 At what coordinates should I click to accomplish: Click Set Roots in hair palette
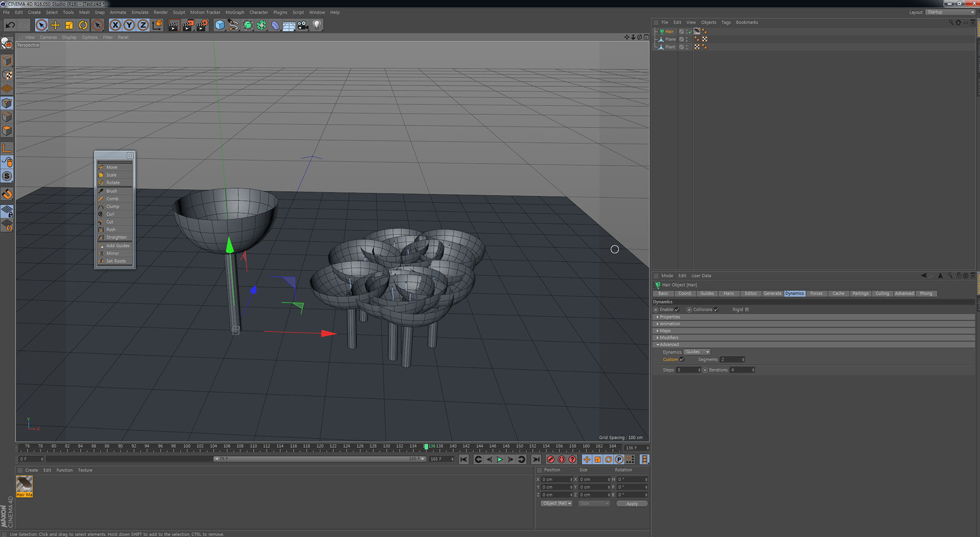click(115, 261)
